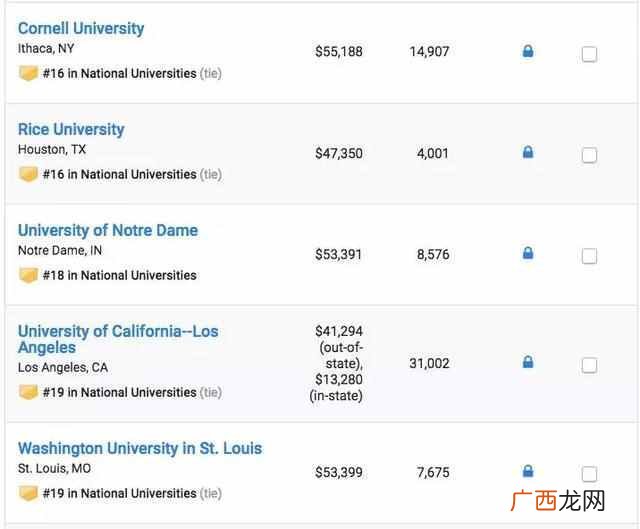Check the compare box for Cornell University
The height and width of the screenshot is (529, 640).
coord(589,54)
